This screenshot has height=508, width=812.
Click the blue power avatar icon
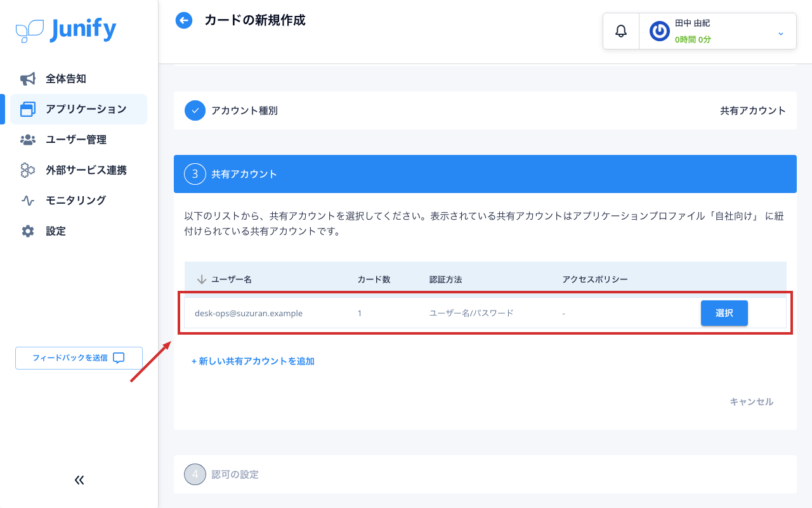(660, 31)
